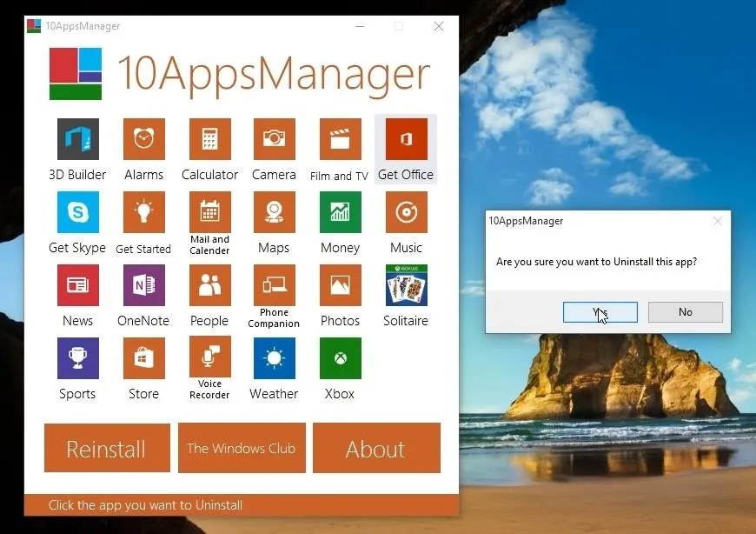Click the OneNote app icon
The width and height of the screenshot is (756, 534).
point(143,285)
